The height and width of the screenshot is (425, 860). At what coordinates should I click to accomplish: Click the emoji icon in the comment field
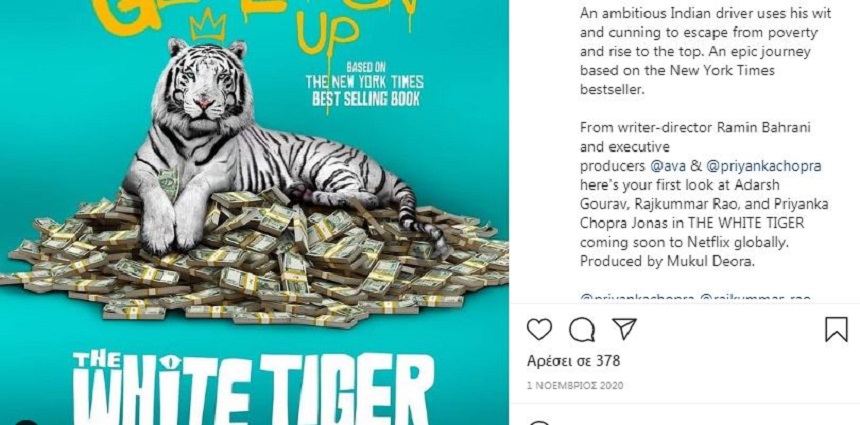click(x=540, y=423)
